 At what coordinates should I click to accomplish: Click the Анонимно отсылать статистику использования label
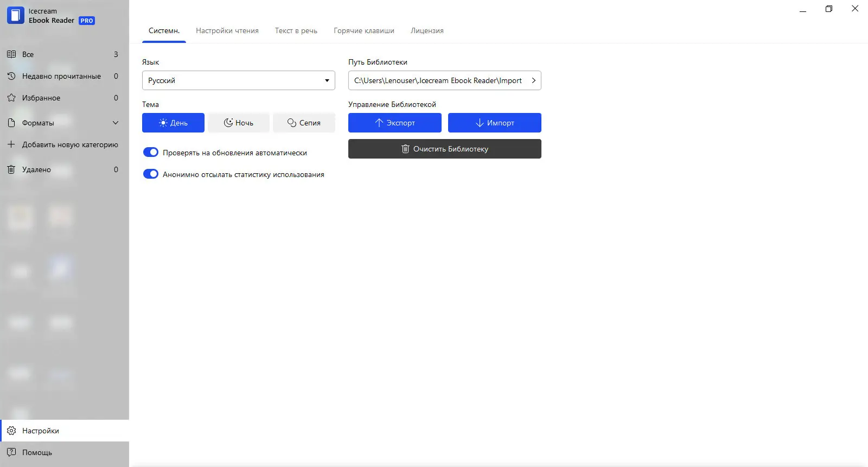(244, 174)
